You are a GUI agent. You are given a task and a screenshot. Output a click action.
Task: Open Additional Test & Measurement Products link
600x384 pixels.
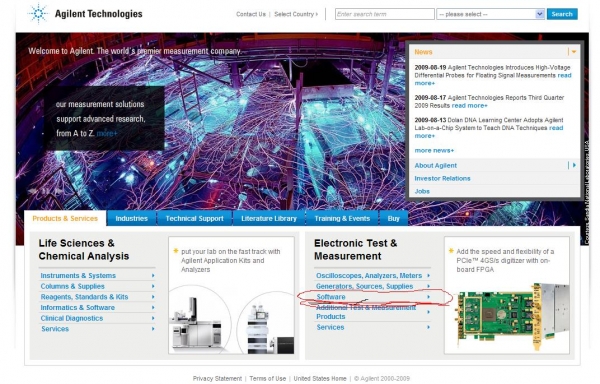(366, 312)
